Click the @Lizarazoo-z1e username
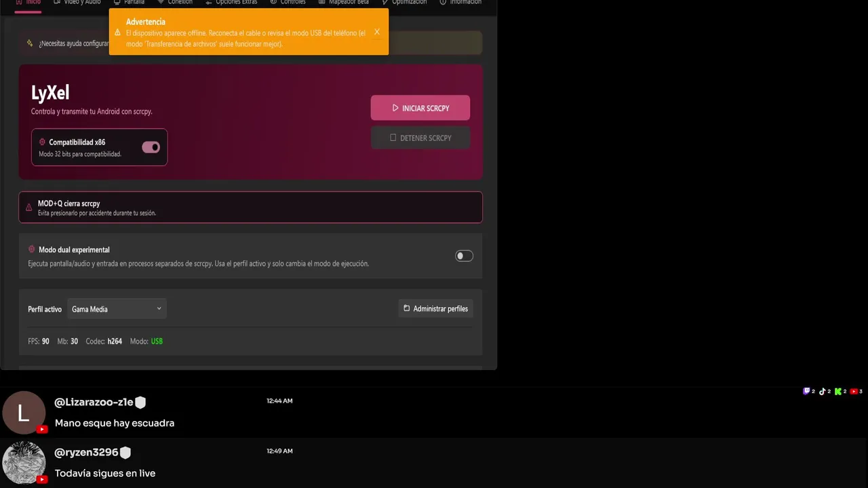 [x=94, y=403]
